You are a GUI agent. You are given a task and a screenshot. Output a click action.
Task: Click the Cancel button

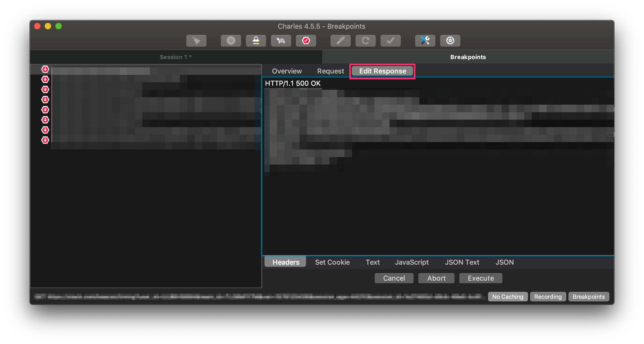point(394,278)
